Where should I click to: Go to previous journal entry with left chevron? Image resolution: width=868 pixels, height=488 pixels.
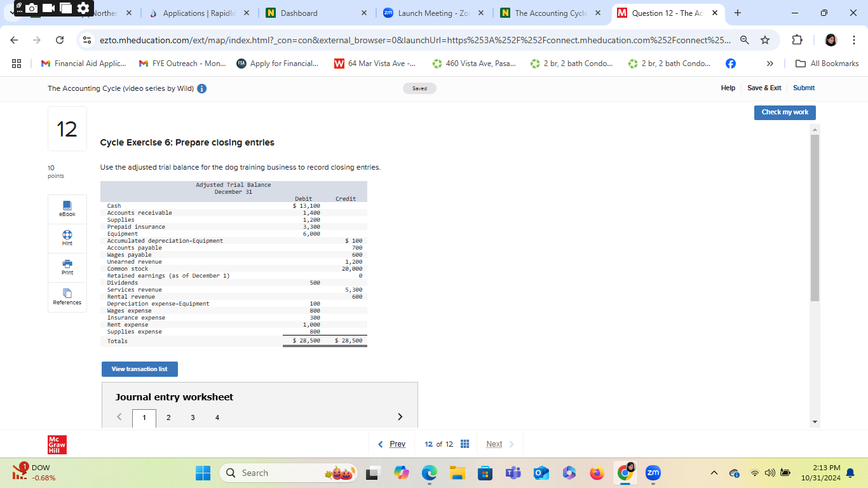tap(120, 417)
